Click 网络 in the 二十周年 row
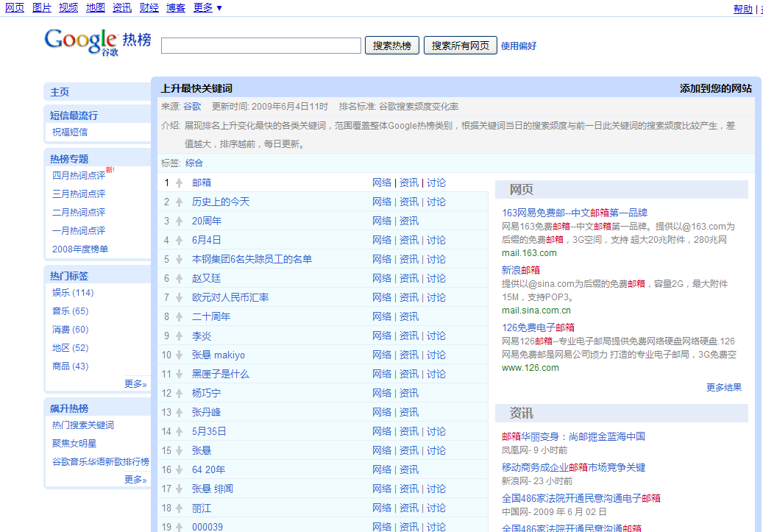 pyautogui.click(x=382, y=317)
